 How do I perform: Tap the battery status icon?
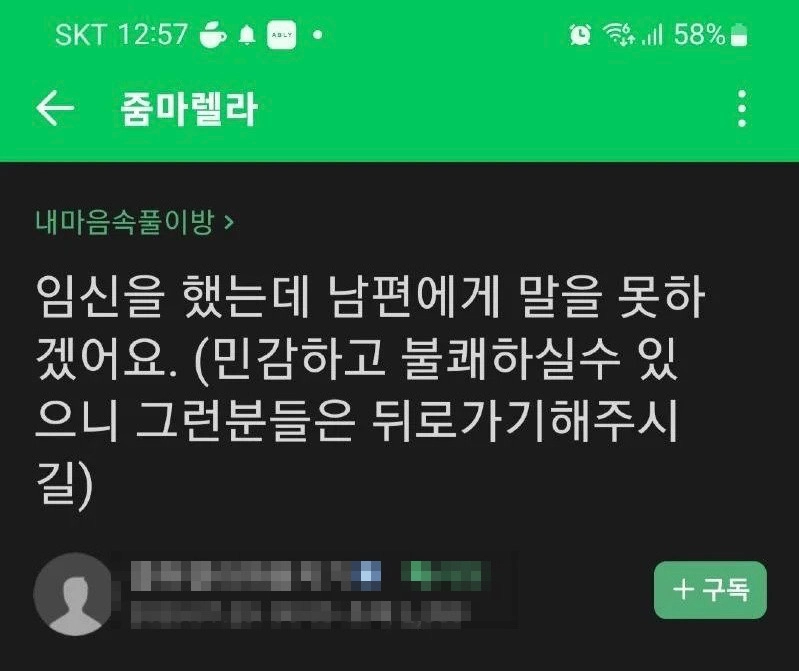point(739,36)
